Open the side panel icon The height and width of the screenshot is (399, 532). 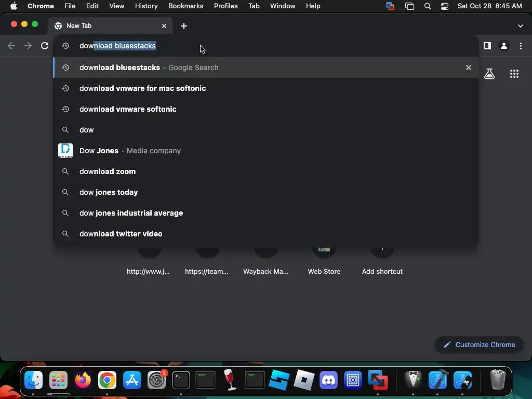coord(487,46)
